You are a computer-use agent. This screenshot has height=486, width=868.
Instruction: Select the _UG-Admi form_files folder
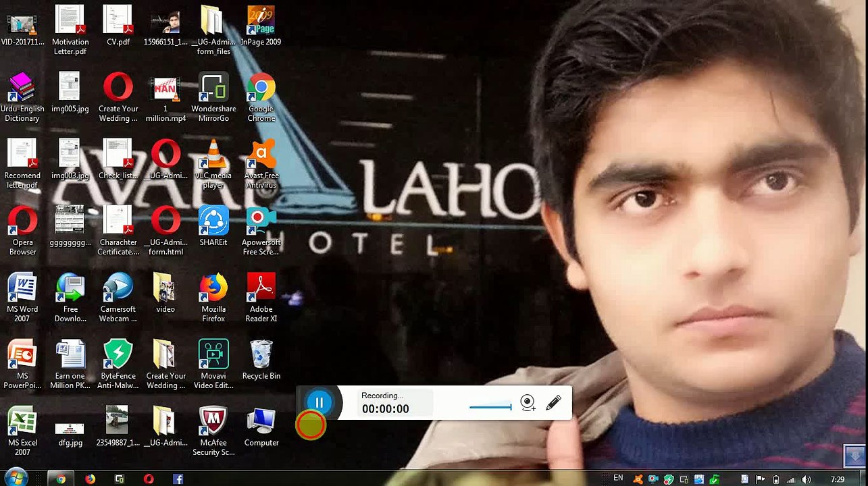pyautogui.click(x=213, y=32)
